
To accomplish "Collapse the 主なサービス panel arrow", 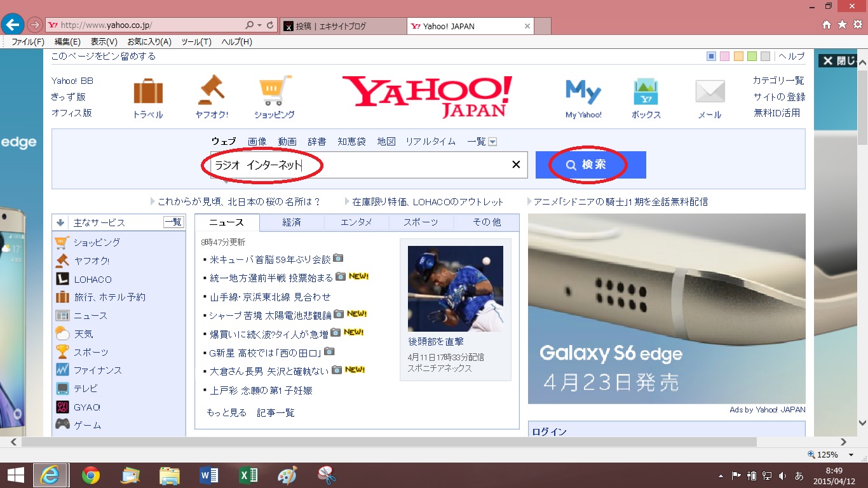I will pos(61,222).
